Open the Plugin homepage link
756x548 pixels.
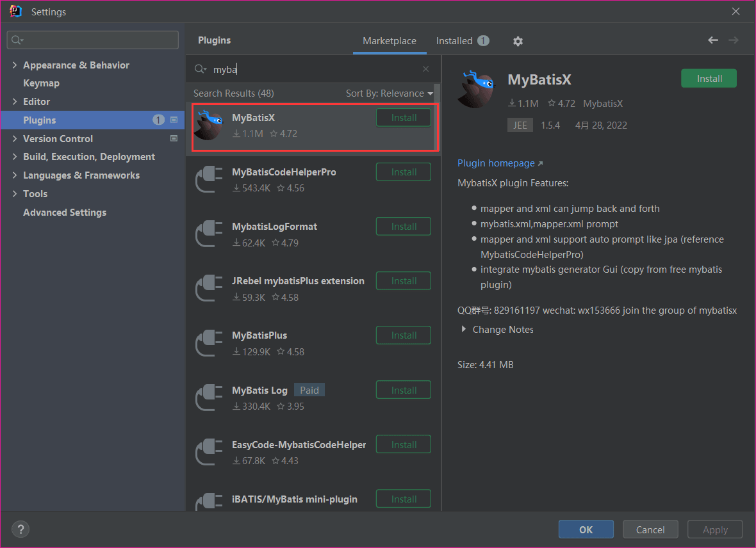pos(500,163)
